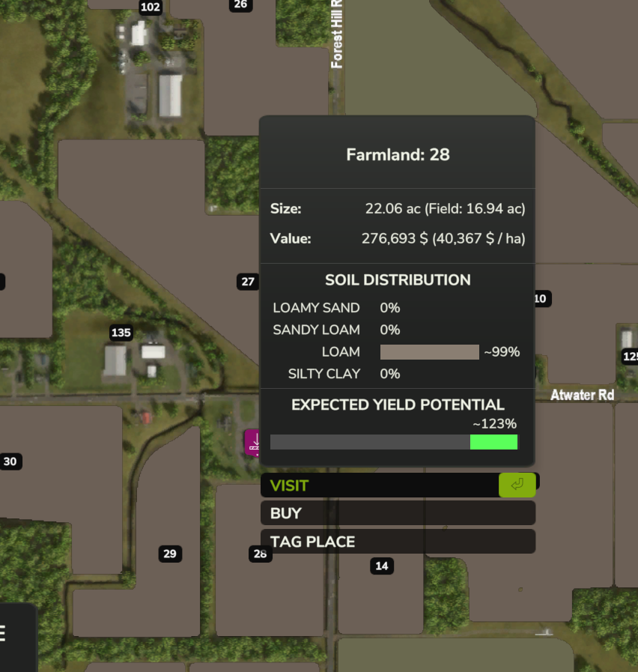The width and height of the screenshot is (638, 672).
Task: Select field marker 102 on the map
Action: pos(150,7)
